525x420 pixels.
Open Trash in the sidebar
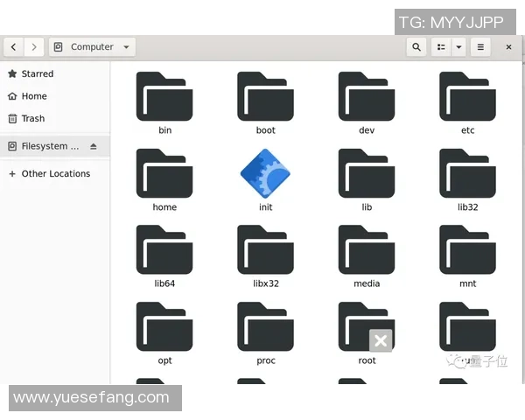click(x=33, y=118)
